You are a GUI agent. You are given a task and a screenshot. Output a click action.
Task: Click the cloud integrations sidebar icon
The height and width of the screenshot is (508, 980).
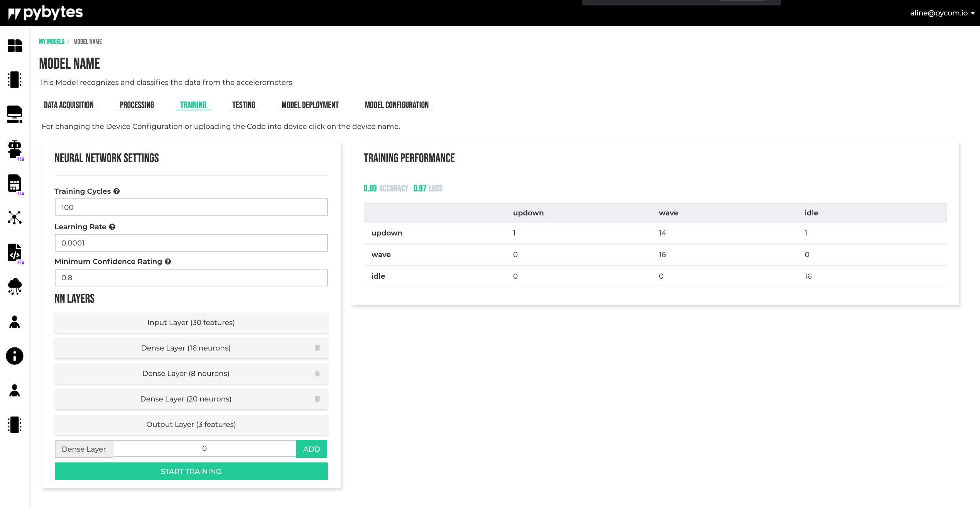point(15,286)
